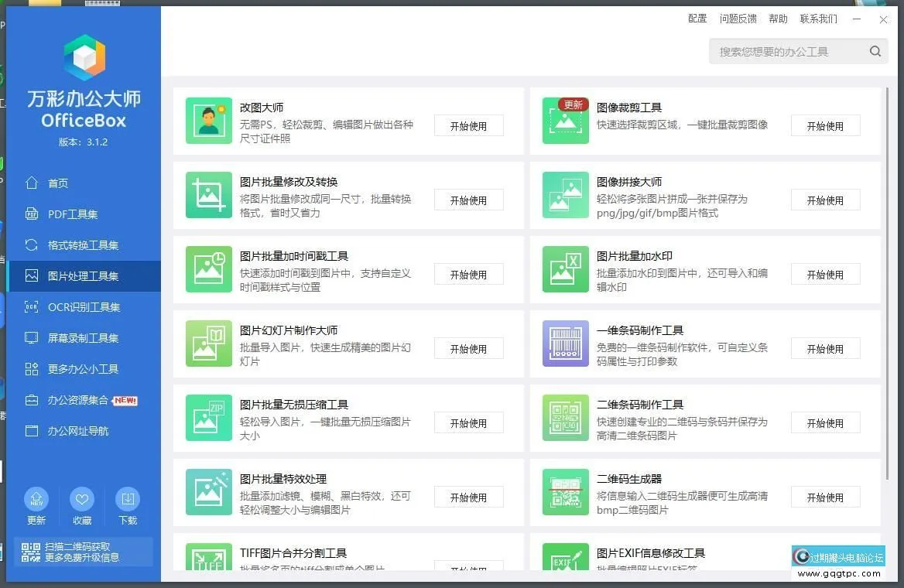Image resolution: width=904 pixels, height=588 pixels.
Task: Open the PDF工具集 sidebar section
Action: 72,214
